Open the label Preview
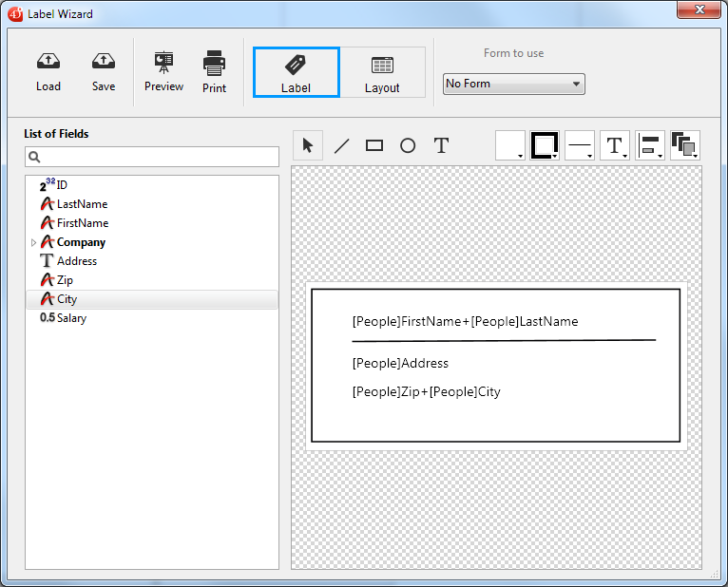Image resolution: width=728 pixels, height=587 pixels. pos(163,64)
